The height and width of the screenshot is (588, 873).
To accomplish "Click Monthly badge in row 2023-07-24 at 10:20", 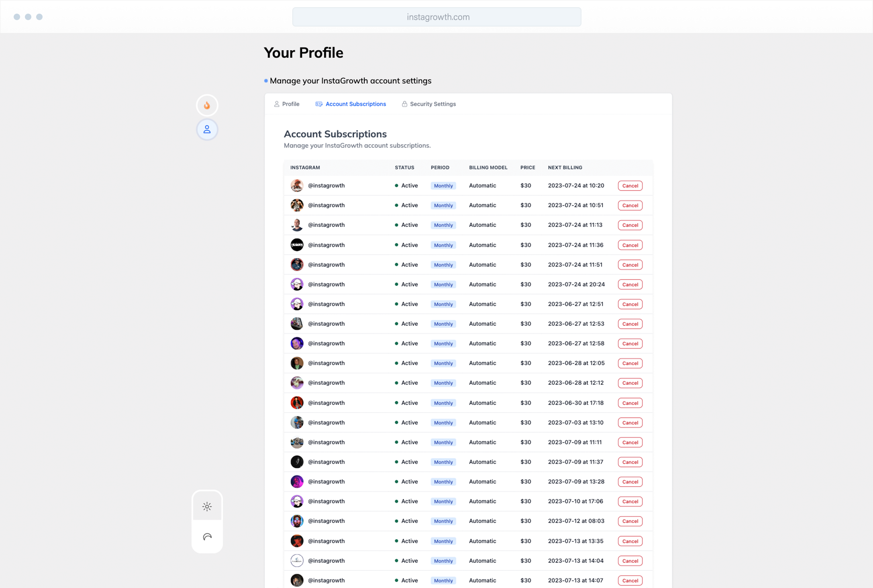I will pyautogui.click(x=443, y=186).
